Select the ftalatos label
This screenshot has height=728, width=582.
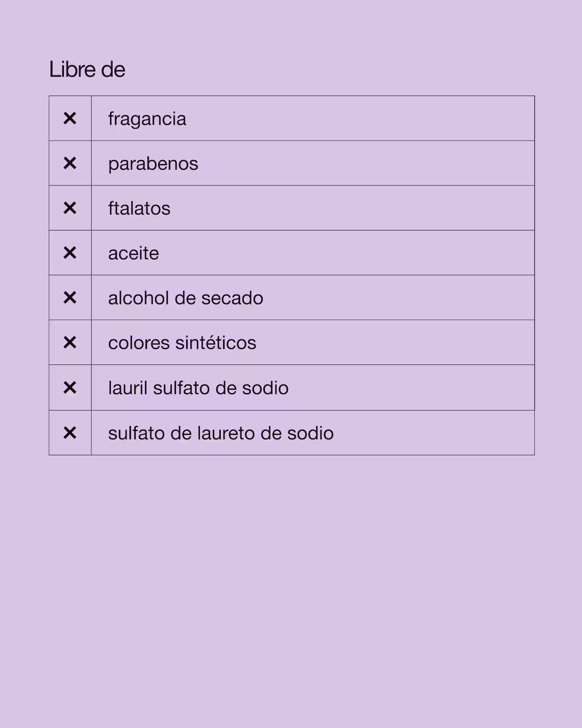[139, 209]
